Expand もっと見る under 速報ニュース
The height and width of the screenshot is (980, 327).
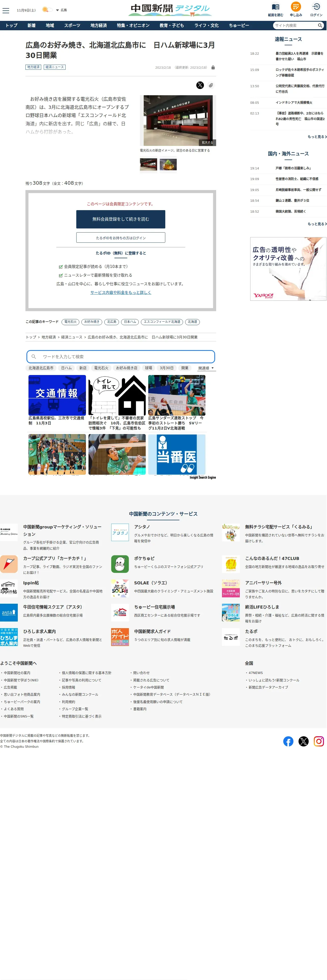(x=317, y=137)
